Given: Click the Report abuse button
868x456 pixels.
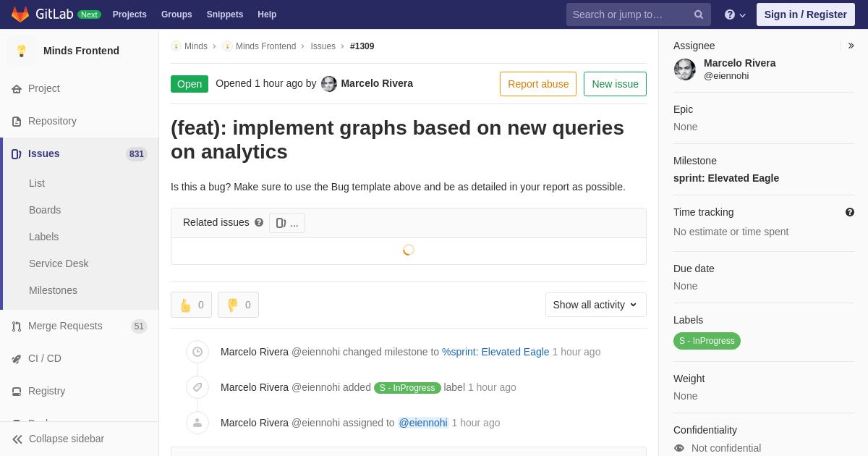Looking at the screenshot, I should click(538, 84).
